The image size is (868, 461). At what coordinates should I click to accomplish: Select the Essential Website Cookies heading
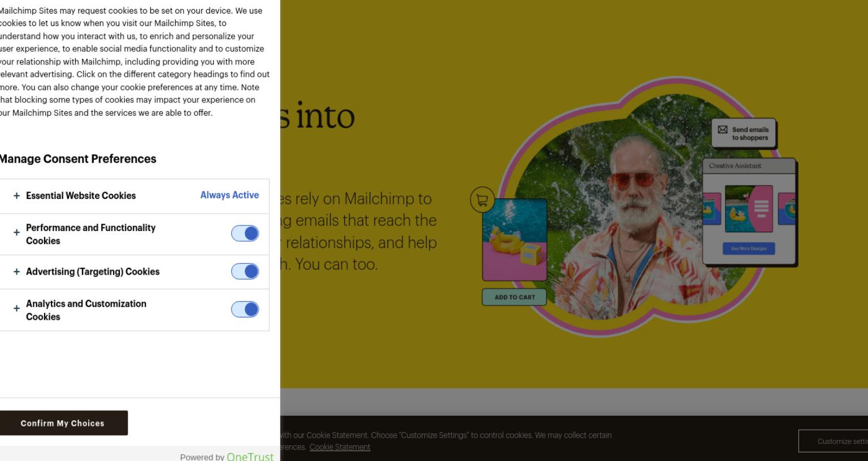pos(81,195)
